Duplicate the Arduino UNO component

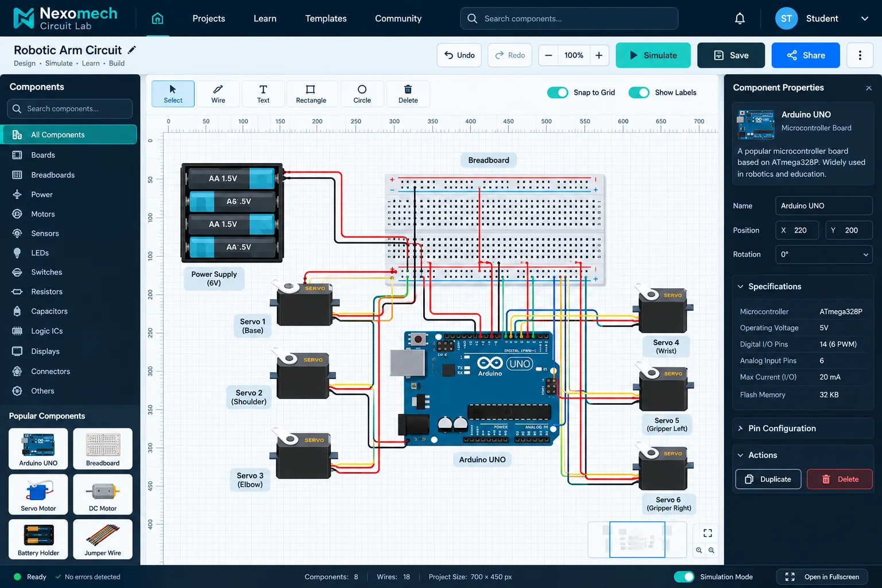tap(768, 479)
